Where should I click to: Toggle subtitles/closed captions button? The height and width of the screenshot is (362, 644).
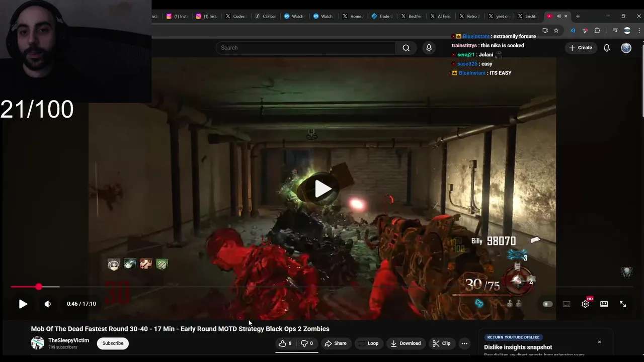coord(567,304)
